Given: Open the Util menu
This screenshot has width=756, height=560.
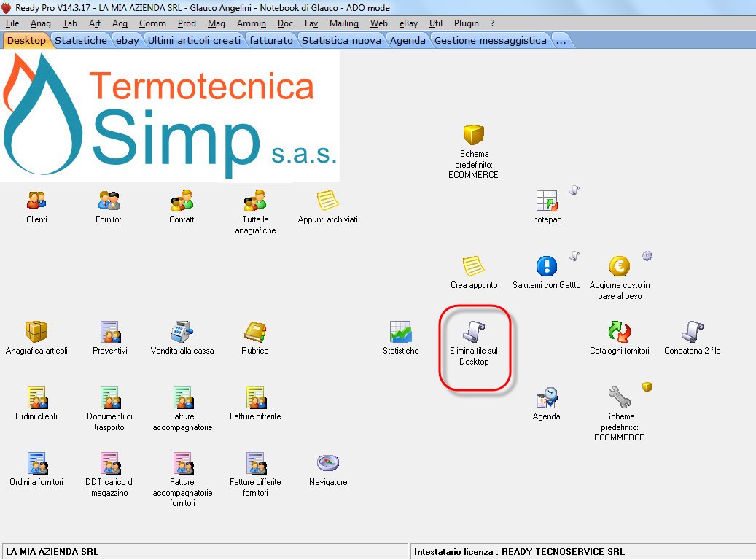Looking at the screenshot, I should point(436,23).
